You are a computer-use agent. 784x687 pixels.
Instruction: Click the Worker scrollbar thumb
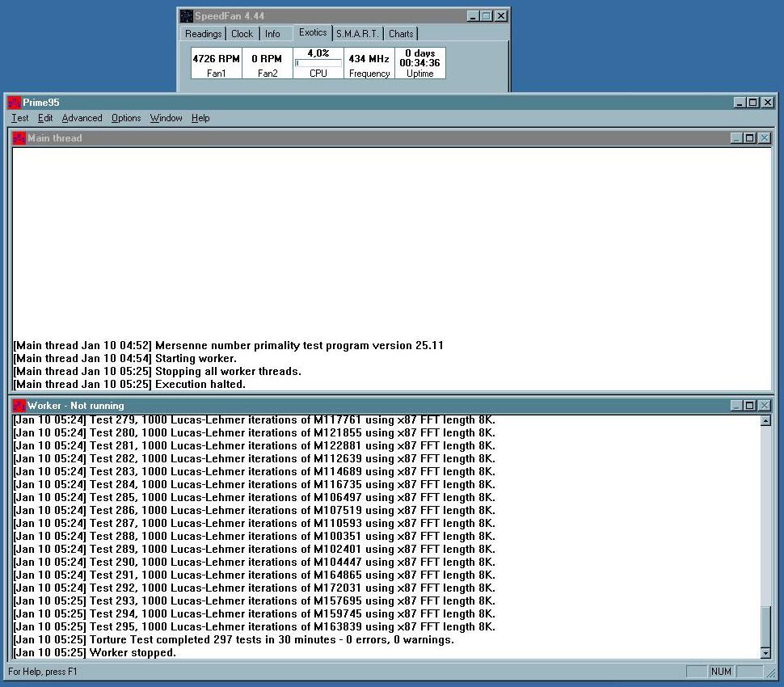(x=765, y=627)
